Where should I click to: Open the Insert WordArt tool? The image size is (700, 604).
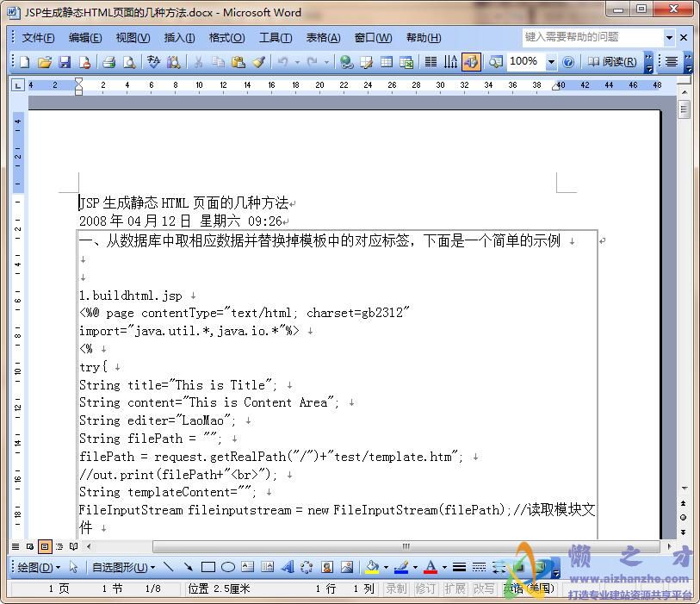click(288, 567)
